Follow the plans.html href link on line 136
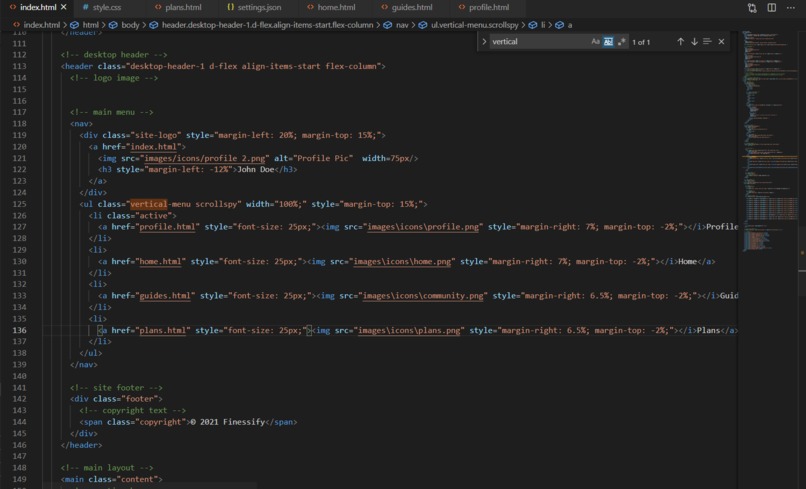This screenshot has height=489, width=806. click(162, 330)
